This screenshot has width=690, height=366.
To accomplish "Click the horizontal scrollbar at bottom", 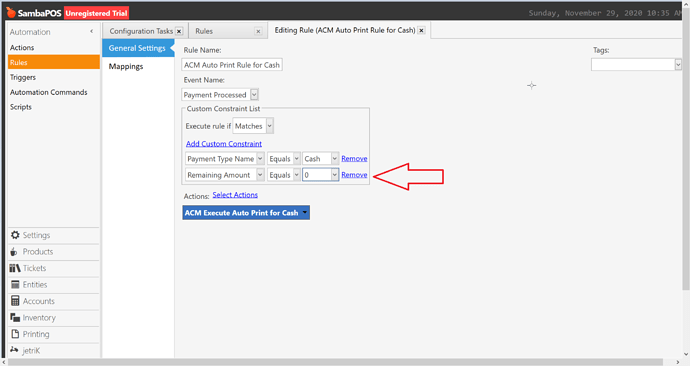I will [335, 362].
